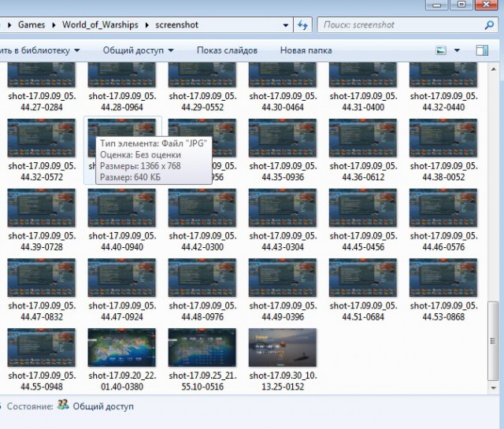This screenshot has width=504, height=429.
Task: Click file name text '01.40-0380'
Action: 122,386
